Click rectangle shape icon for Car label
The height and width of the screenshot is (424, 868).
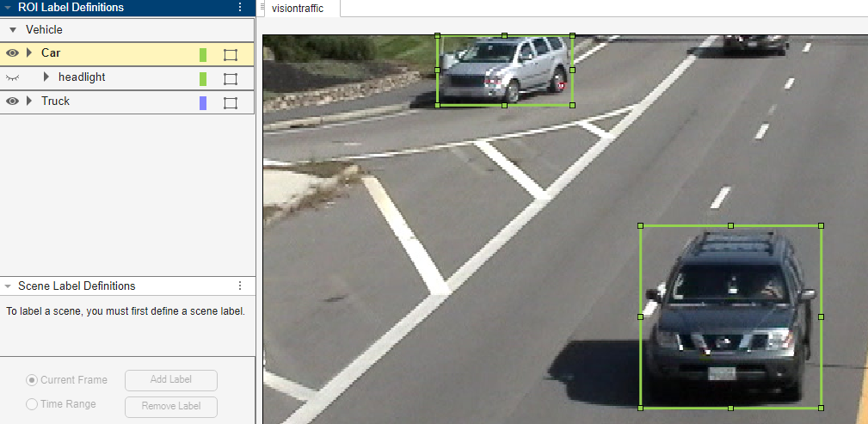(231, 55)
